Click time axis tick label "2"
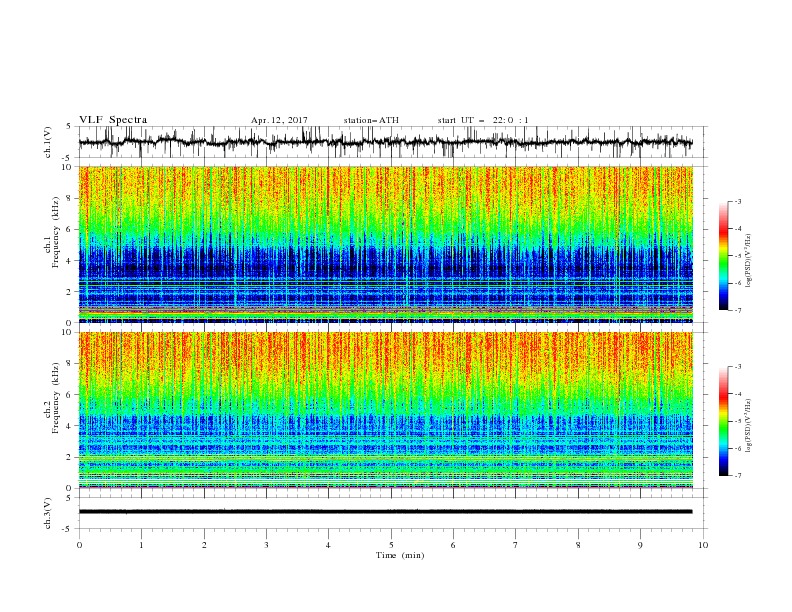This screenshot has height=612, width=792. pos(204,545)
